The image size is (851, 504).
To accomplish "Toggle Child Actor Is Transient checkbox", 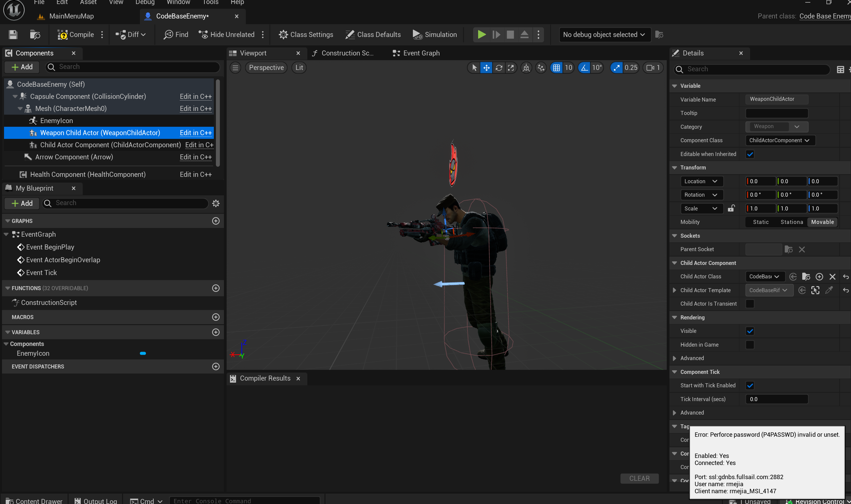I will pos(750,304).
